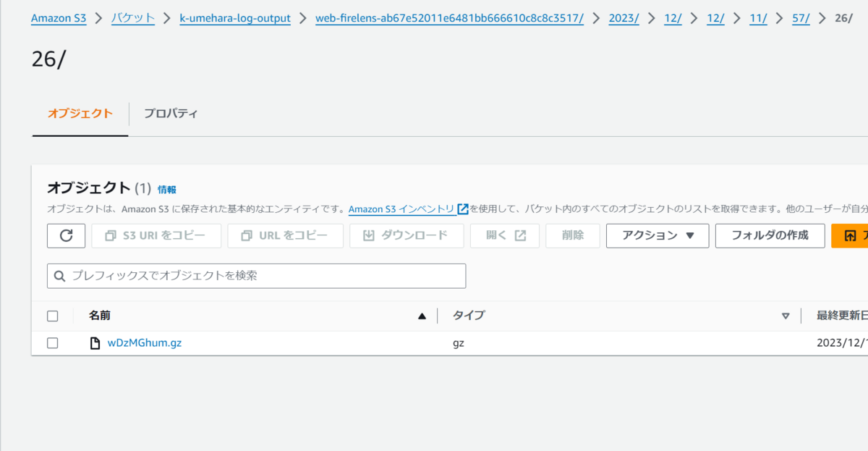Image resolution: width=868 pixels, height=451 pixels.
Task: Click the file icon next to wDzMGhum.gz
Action: click(93, 342)
